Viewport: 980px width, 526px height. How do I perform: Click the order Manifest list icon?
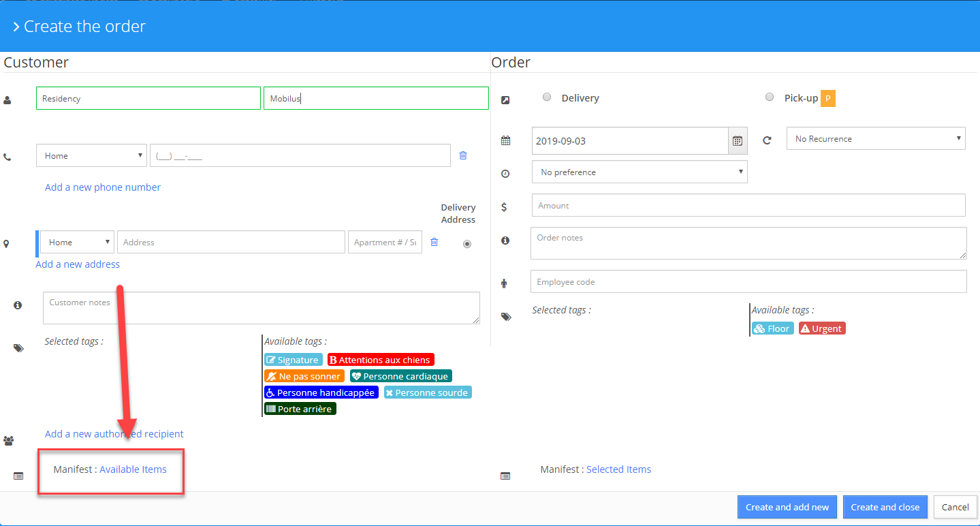click(x=505, y=476)
